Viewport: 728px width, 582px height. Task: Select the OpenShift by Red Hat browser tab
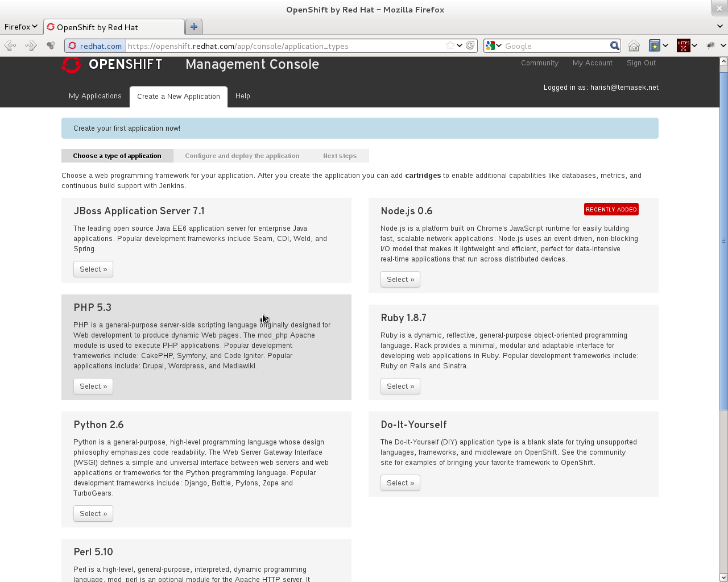click(114, 27)
